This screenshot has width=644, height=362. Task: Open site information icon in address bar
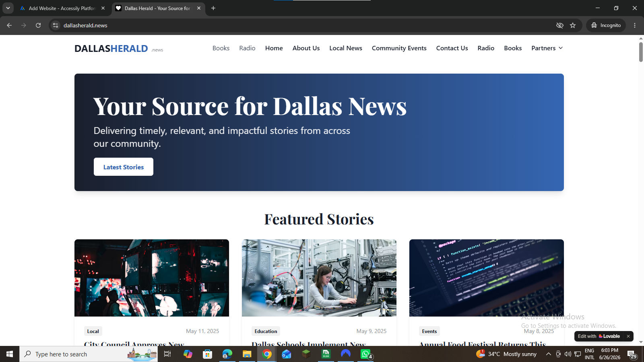[x=56, y=25]
